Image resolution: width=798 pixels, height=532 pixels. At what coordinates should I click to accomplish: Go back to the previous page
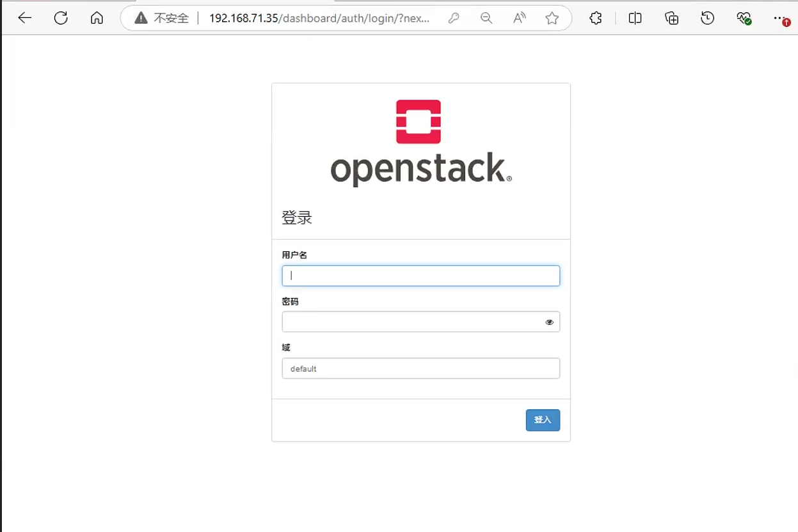(x=25, y=19)
